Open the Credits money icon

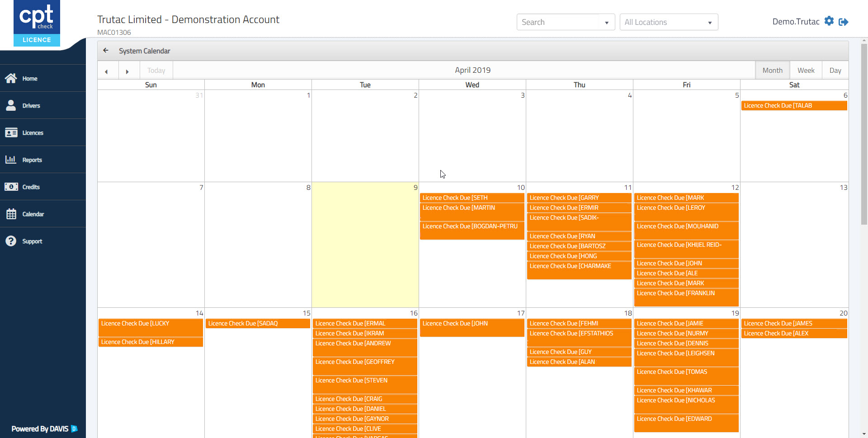pos(11,187)
